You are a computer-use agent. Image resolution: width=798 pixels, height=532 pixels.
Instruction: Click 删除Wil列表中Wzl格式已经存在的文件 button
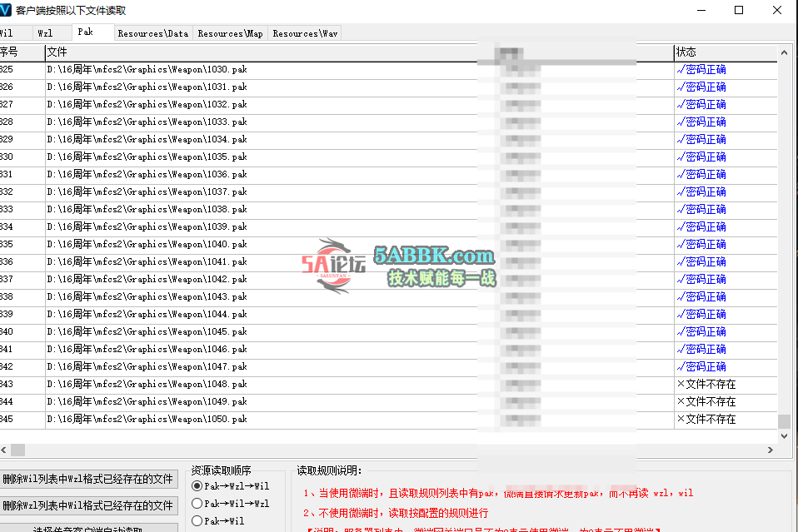[x=87, y=479]
